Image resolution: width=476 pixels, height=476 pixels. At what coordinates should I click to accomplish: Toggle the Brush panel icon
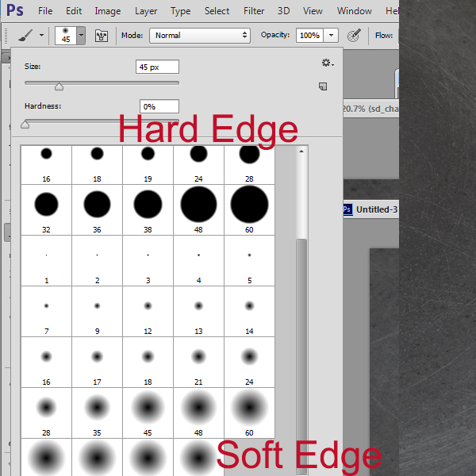(x=101, y=36)
